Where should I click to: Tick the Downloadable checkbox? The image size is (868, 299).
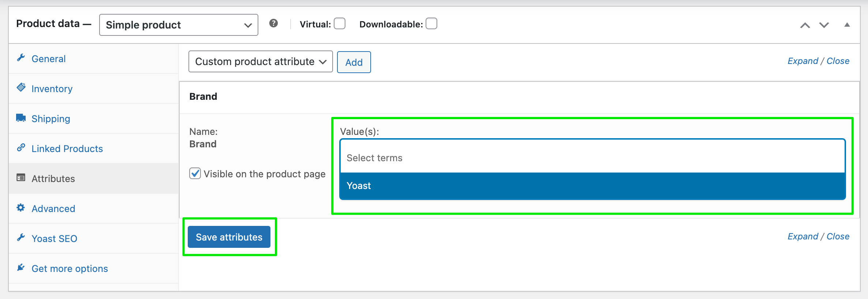tap(431, 24)
